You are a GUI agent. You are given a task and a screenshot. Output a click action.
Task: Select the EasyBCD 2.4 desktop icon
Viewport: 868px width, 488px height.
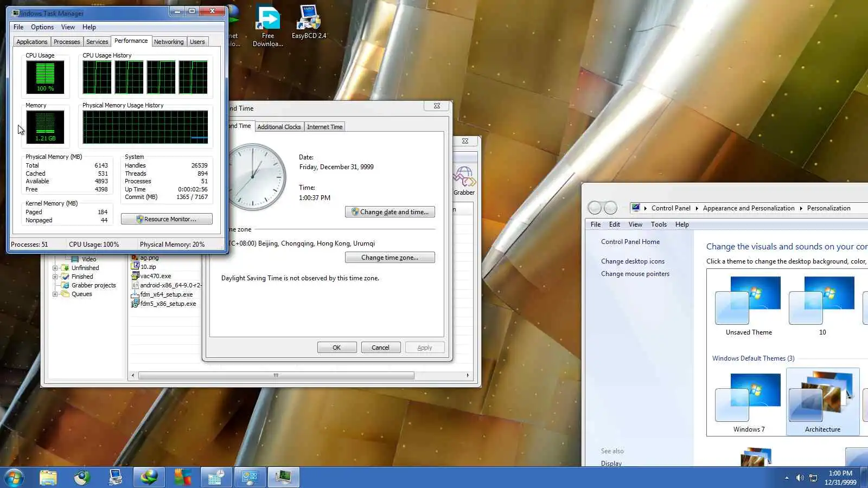coord(309,22)
